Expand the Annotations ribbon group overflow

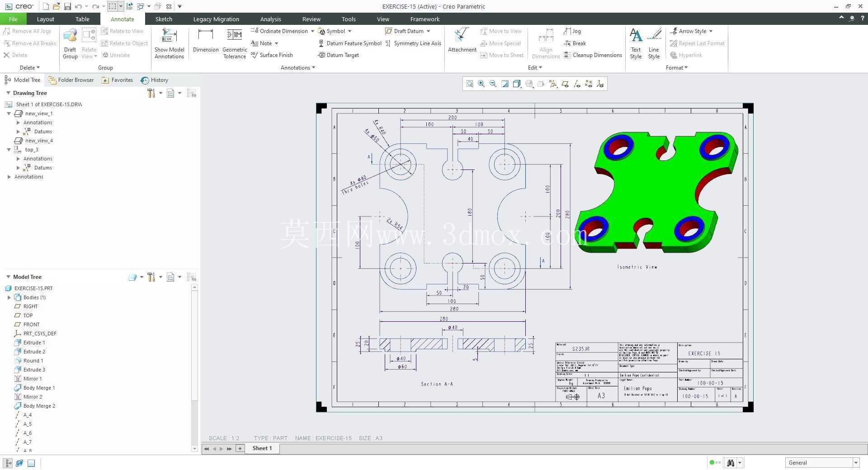(298, 68)
